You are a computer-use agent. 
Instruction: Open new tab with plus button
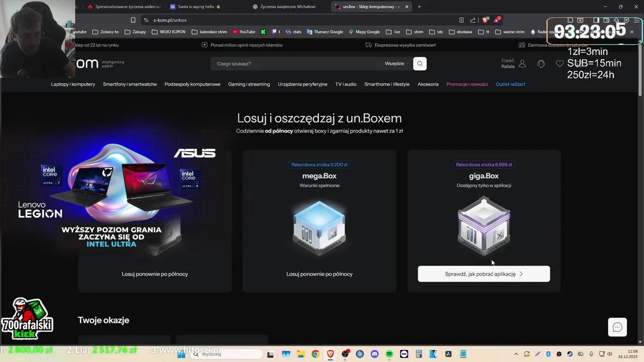coord(419,7)
